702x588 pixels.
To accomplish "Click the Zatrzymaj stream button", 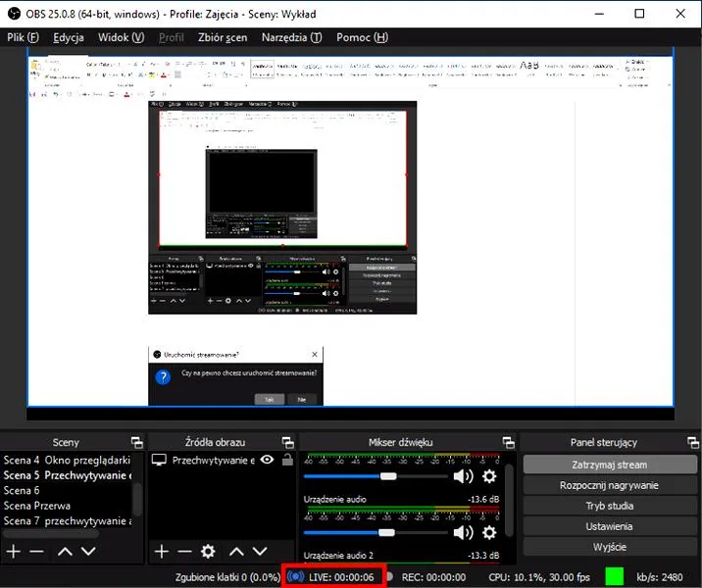I will click(x=609, y=465).
